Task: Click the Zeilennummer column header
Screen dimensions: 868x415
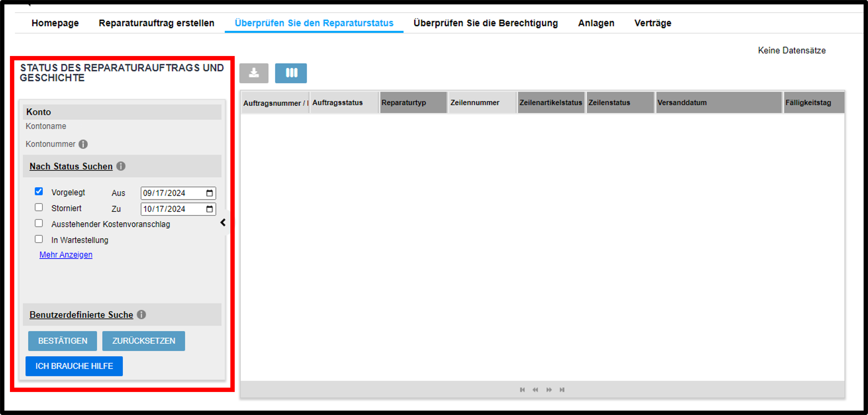Action: 482,103
